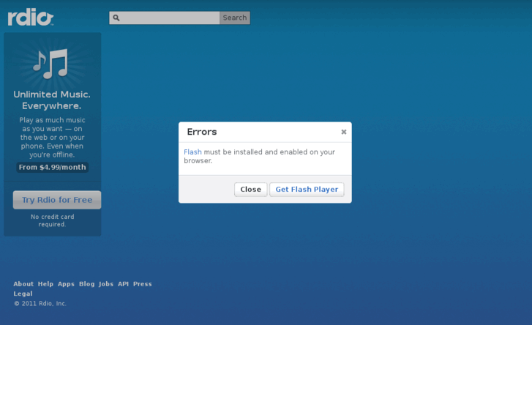Open the About footer link

pos(23,284)
